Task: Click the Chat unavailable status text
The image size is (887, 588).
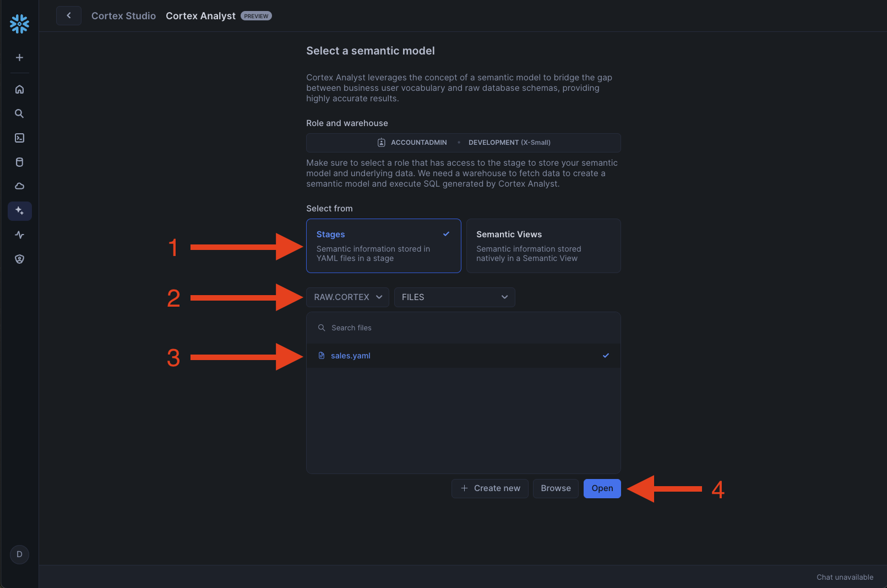Action: coord(845,577)
